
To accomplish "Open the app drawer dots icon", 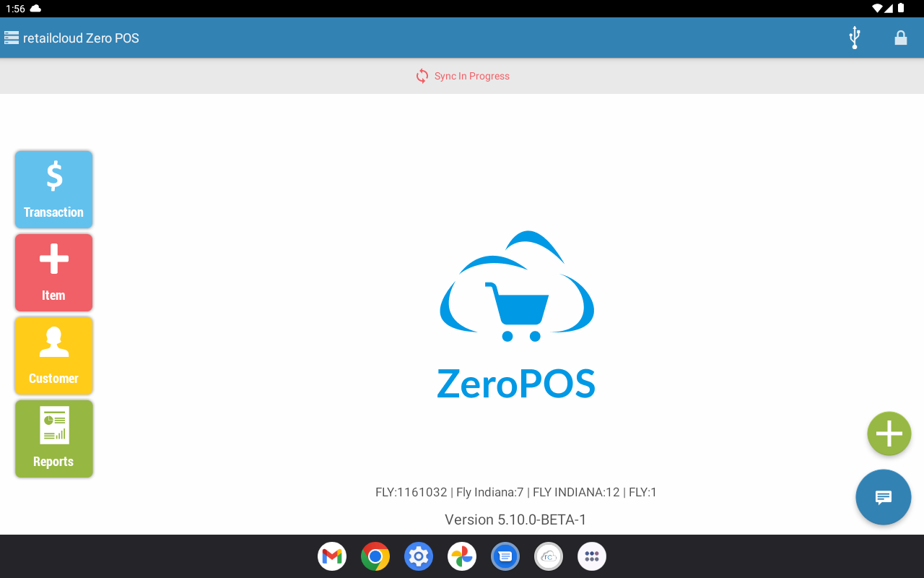I will pos(592,556).
